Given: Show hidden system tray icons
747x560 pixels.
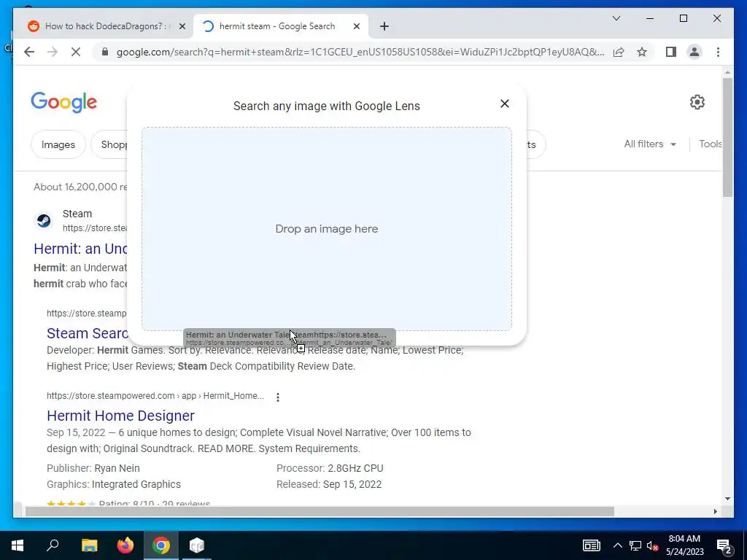Looking at the screenshot, I should coord(617,545).
